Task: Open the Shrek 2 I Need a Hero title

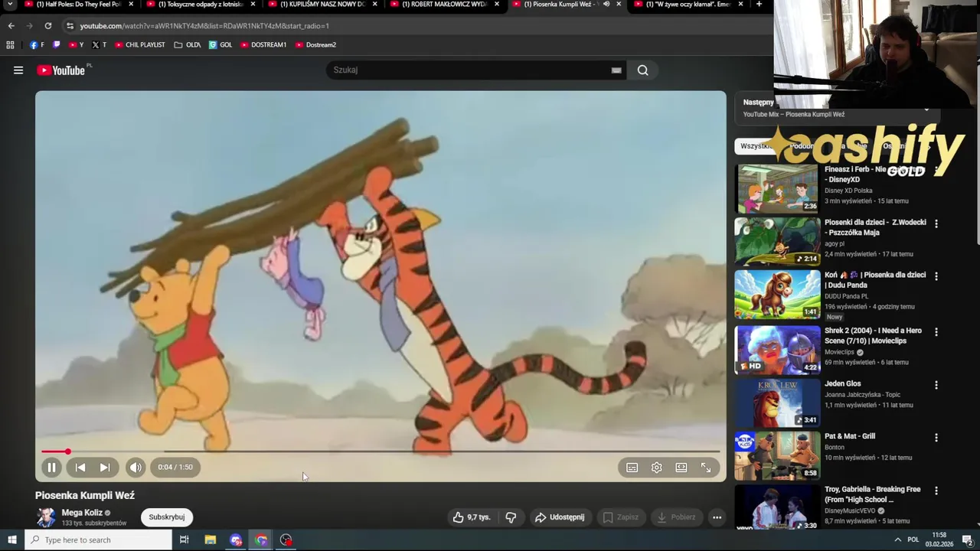Action: (873, 336)
